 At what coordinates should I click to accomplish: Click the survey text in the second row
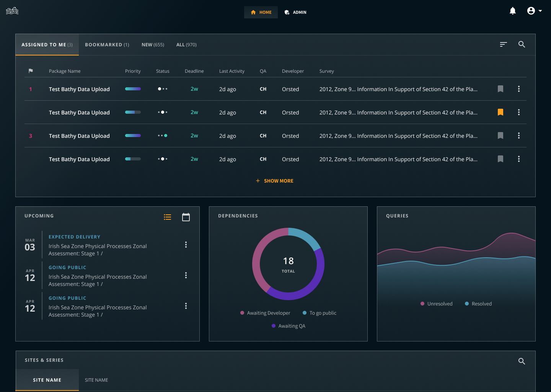(398, 113)
